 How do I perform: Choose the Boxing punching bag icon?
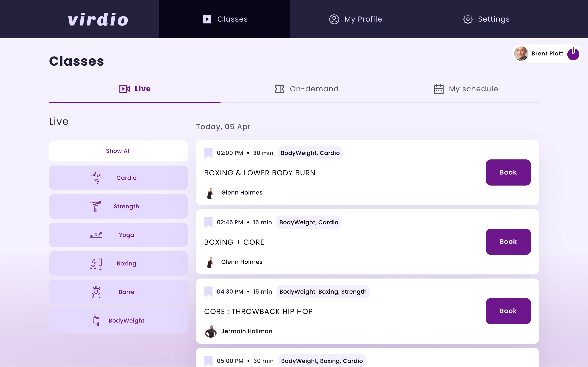click(x=96, y=264)
